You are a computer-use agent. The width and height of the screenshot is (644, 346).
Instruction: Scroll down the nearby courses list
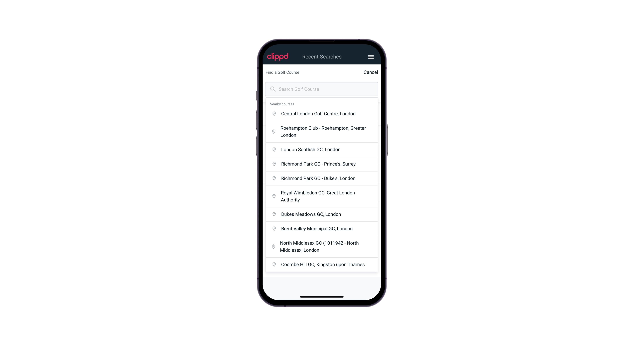click(x=322, y=192)
